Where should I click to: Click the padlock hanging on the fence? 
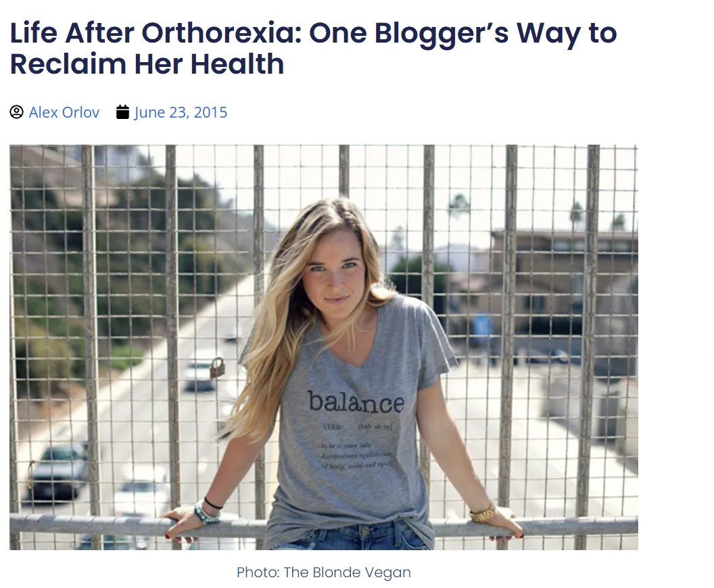tap(217, 368)
